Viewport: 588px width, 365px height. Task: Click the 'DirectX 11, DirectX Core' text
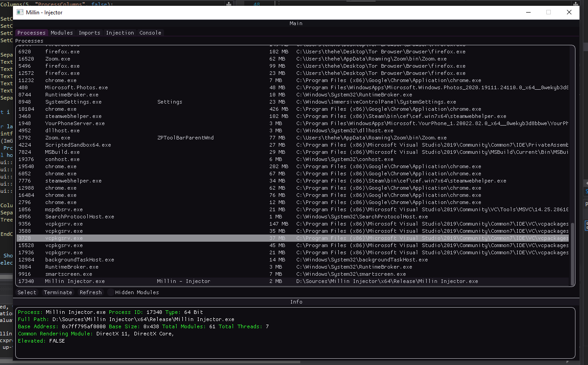135,334
